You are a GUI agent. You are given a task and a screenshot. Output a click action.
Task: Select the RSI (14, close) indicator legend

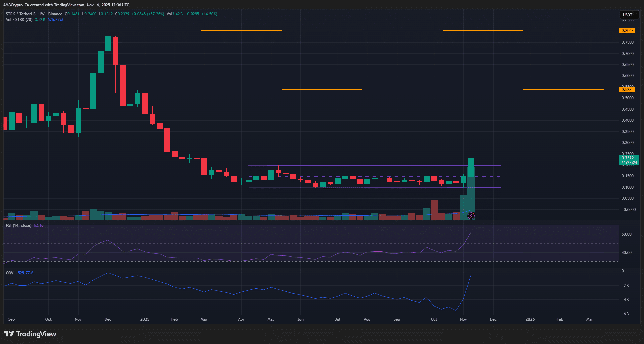19,225
